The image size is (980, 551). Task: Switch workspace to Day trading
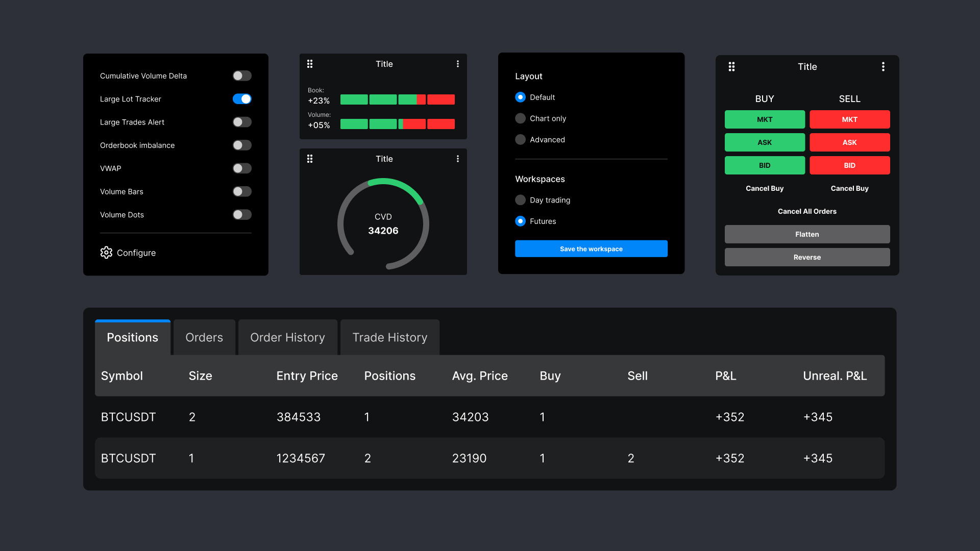(520, 199)
